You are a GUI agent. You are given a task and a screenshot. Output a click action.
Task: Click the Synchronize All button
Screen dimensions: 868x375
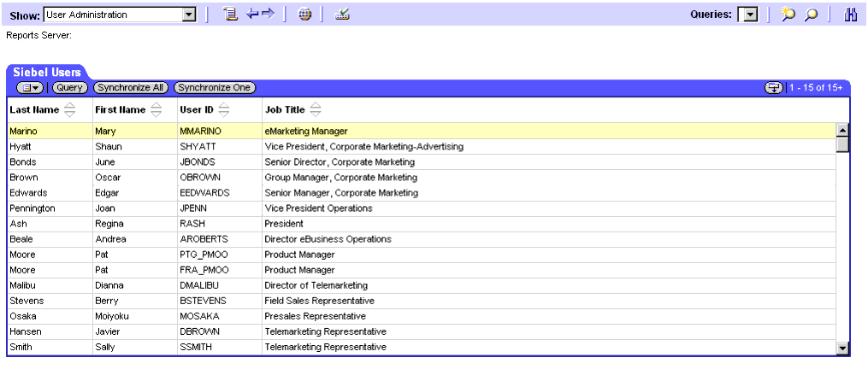coord(131,87)
